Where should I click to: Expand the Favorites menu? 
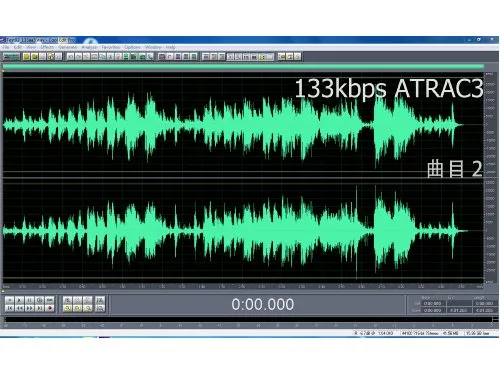(x=110, y=47)
